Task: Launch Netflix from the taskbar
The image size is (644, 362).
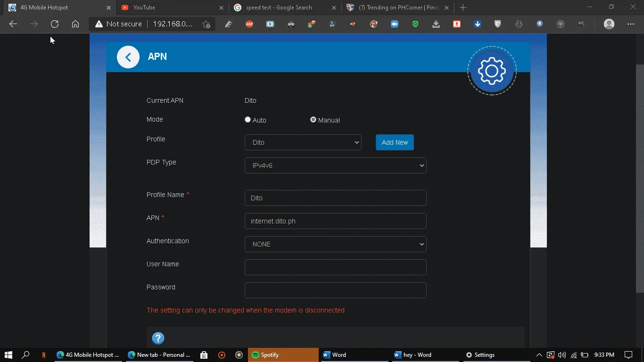Action: pos(44,355)
